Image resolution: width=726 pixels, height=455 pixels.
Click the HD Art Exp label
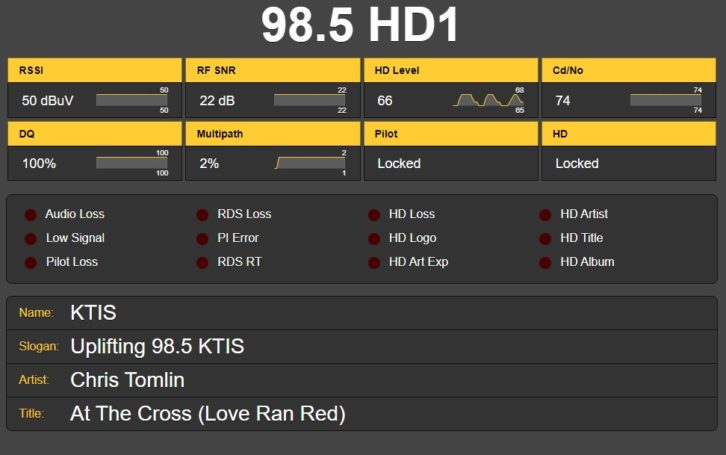[419, 262]
